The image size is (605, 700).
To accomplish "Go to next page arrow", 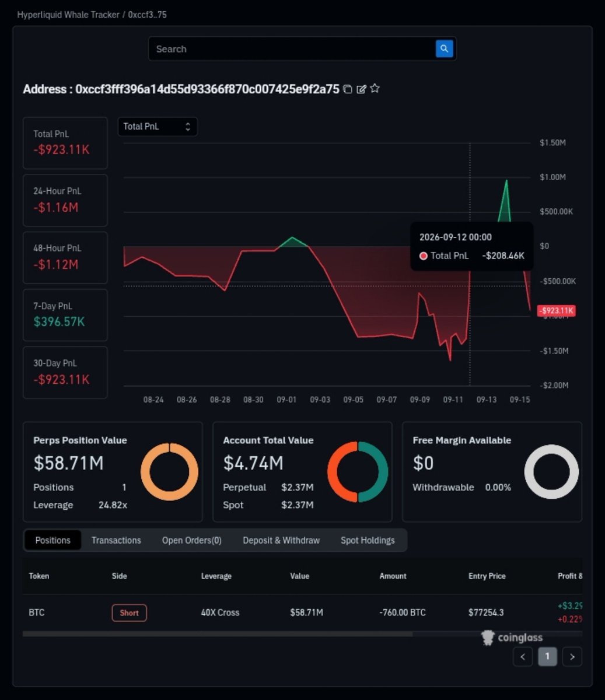I will point(572,657).
